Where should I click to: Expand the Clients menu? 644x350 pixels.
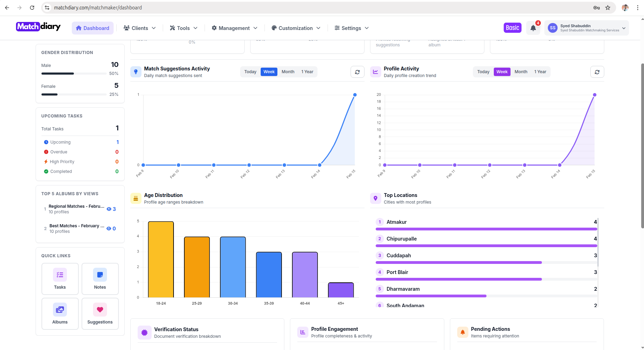tap(139, 28)
